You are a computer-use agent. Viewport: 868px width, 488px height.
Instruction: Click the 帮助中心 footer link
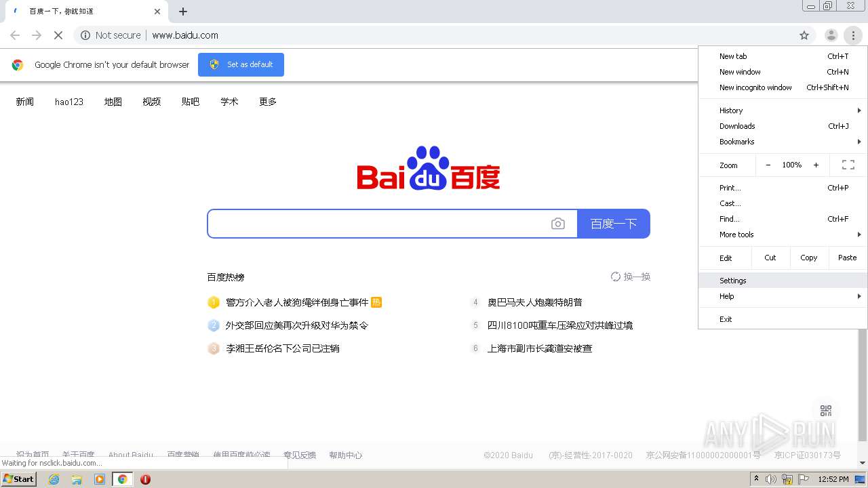click(x=346, y=455)
